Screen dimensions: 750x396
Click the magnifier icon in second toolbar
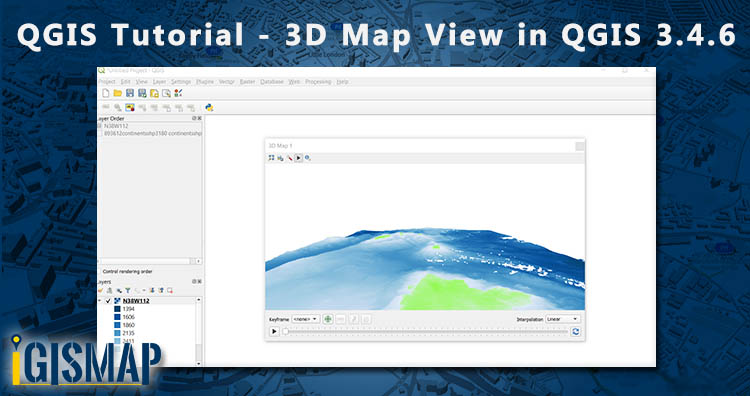pyautogui.click(x=118, y=108)
